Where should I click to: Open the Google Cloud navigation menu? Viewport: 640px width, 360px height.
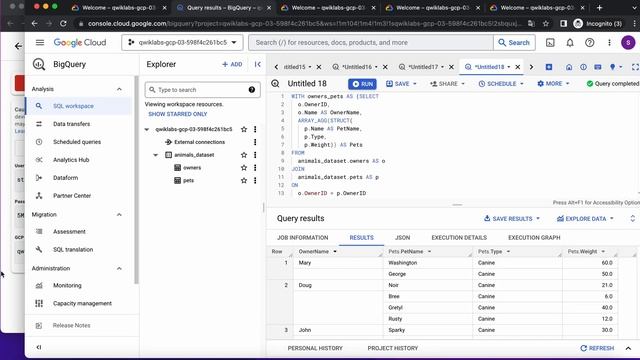click(40, 42)
